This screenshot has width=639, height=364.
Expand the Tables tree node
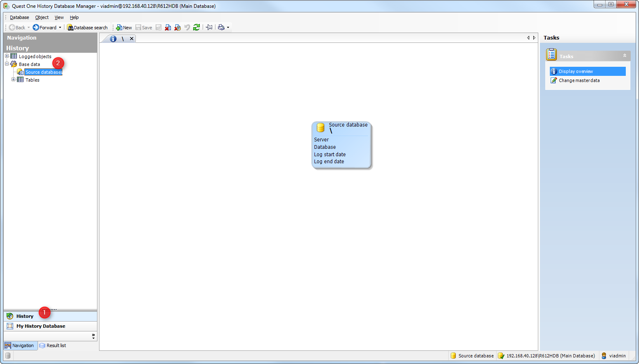tap(14, 80)
